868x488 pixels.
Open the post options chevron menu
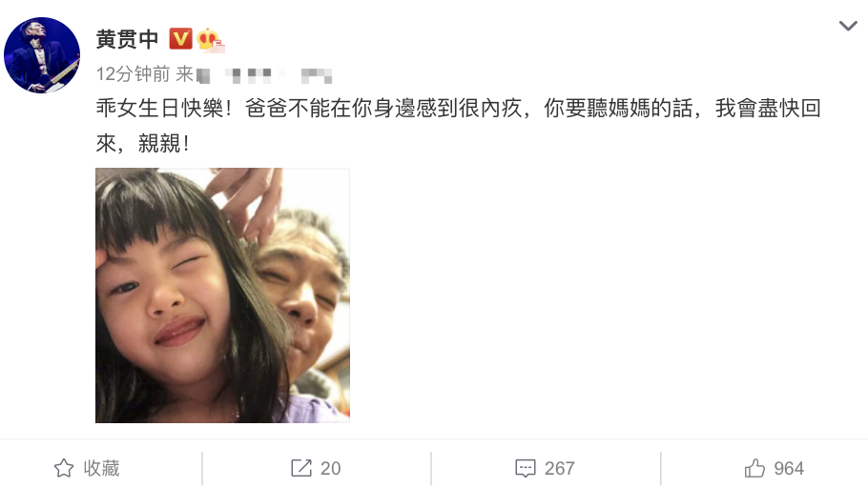click(848, 26)
